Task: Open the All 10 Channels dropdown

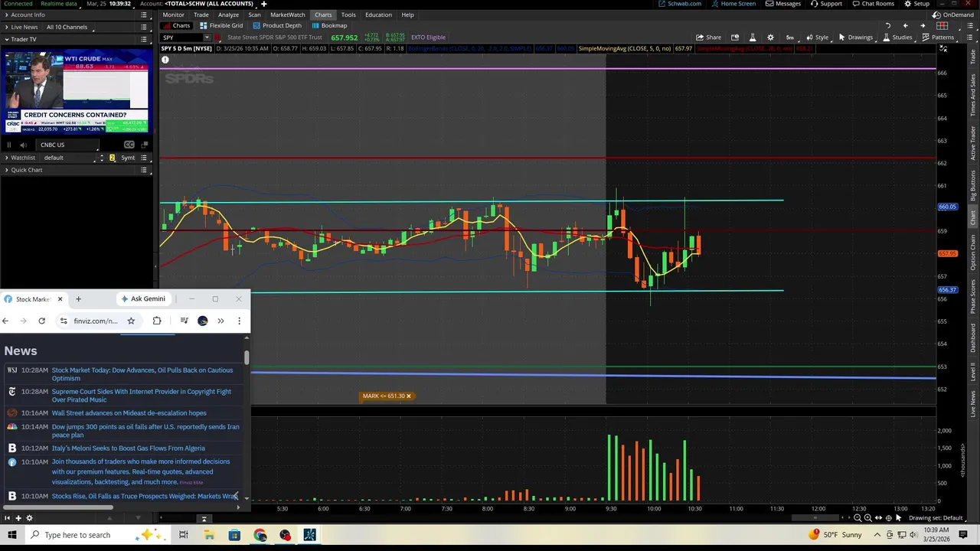Action: tap(68, 27)
